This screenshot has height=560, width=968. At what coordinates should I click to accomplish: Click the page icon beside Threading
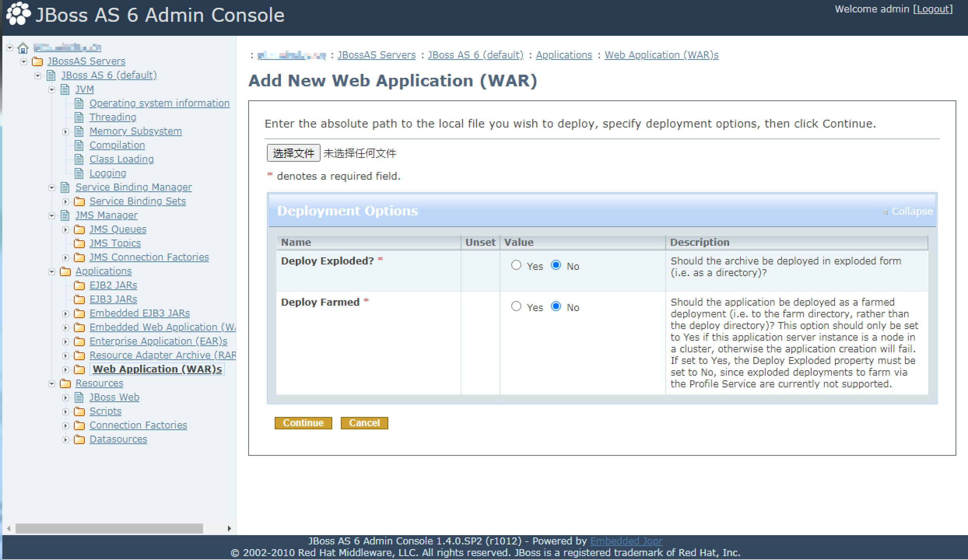[79, 117]
